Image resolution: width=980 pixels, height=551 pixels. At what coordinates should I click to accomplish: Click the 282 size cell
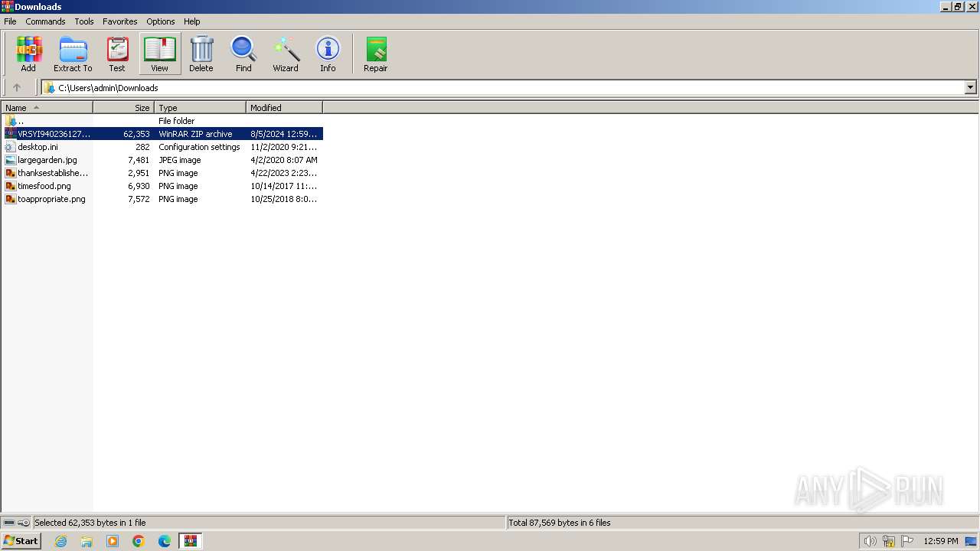[x=143, y=147]
